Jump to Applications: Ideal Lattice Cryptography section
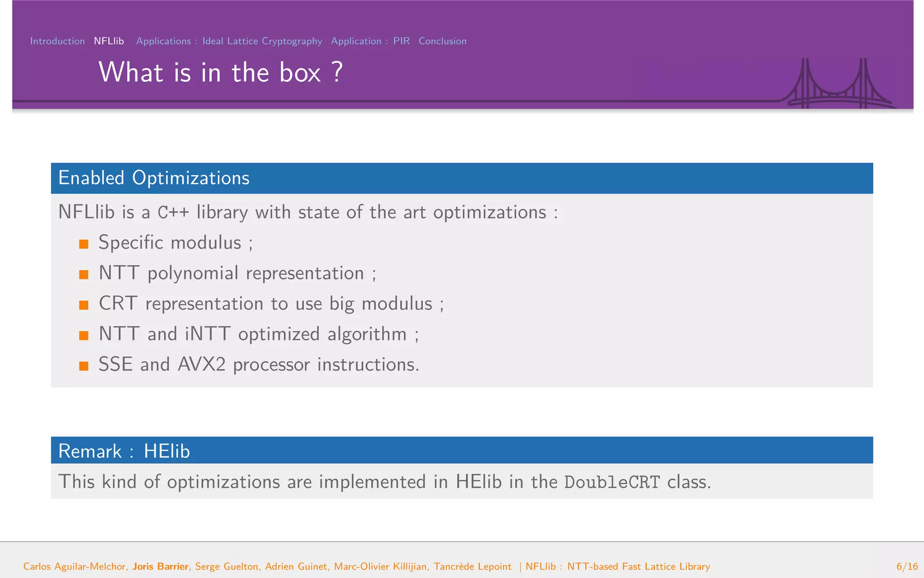The width and height of the screenshot is (924, 578). click(x=229, y=41)
